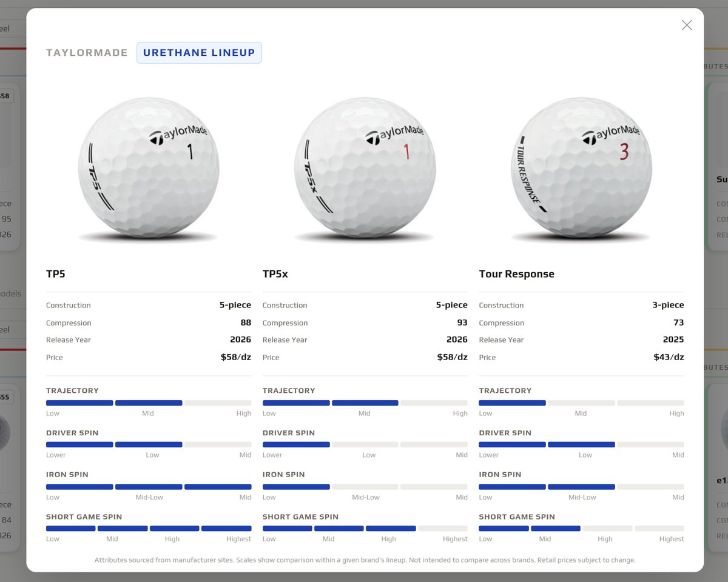Click the TP5x Release Year label
Screen dimensions: 728x582
click(x=285, y=339)
